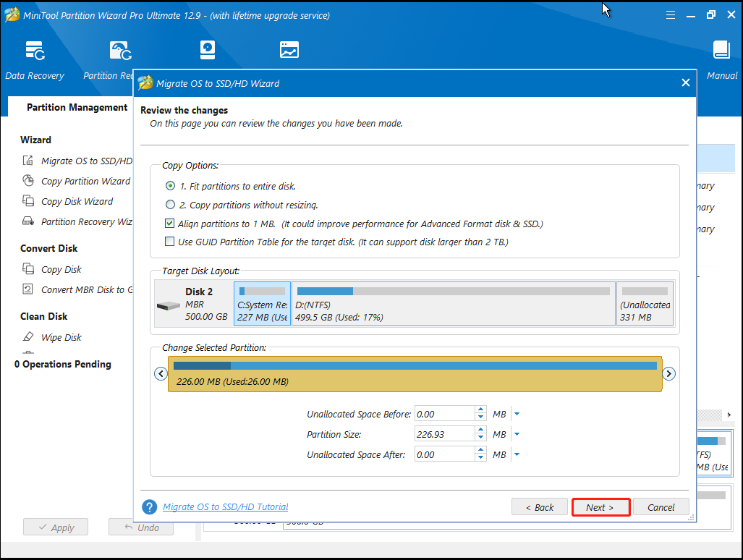Select C: System Reserved partition block

tap(262, 304)
